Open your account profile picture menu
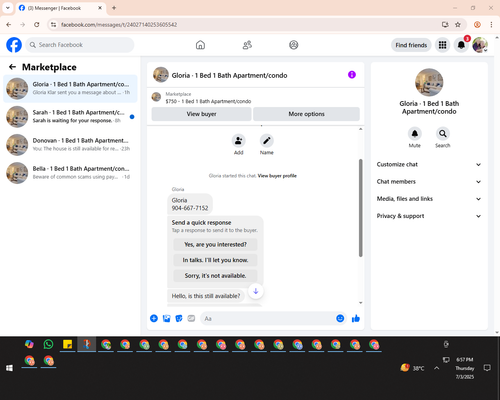Image resolution: width=500 pixels, height=400 pixels. (x=480, y=45)
